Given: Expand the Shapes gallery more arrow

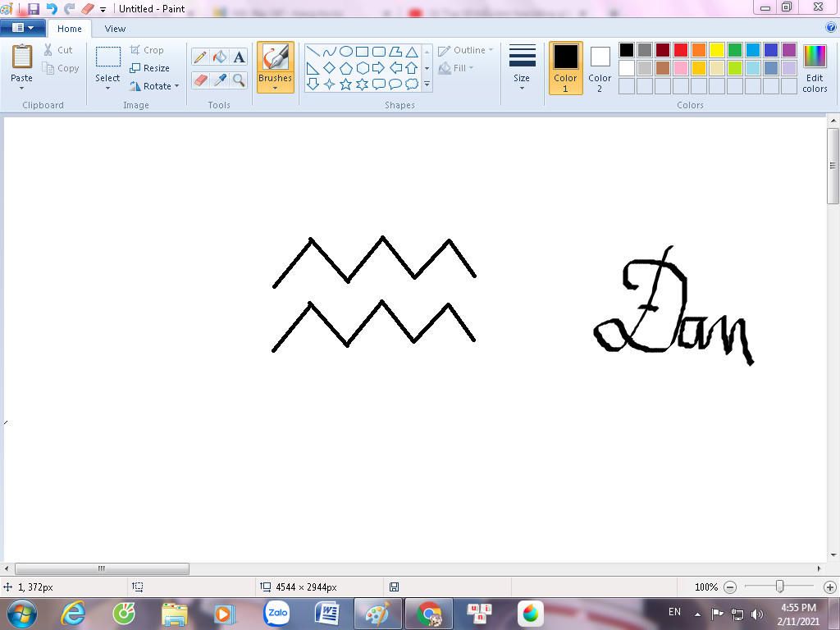Looking at the screenshot, I should coord(427,84).
